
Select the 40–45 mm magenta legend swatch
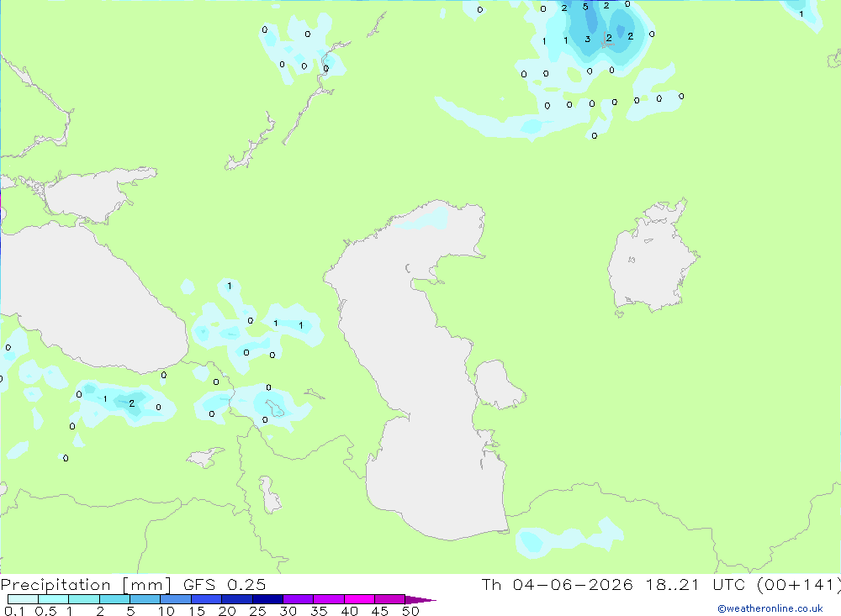359,599
